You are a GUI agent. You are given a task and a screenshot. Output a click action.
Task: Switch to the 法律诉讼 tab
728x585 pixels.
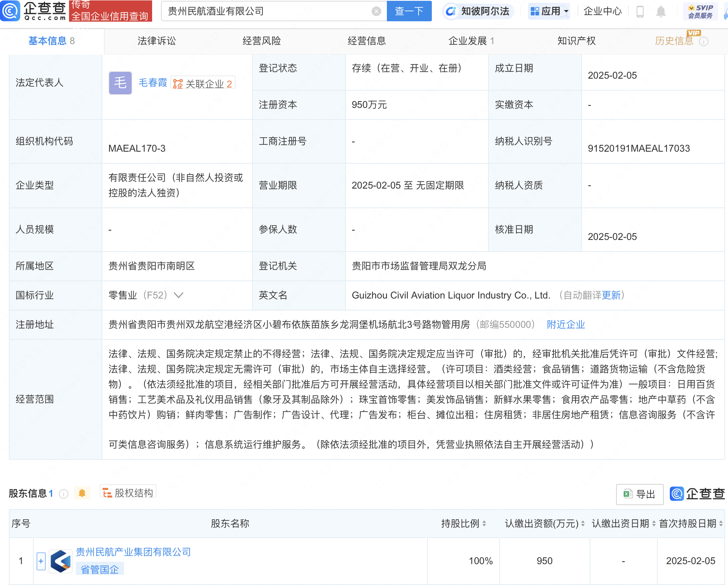(x=157, y=41)
